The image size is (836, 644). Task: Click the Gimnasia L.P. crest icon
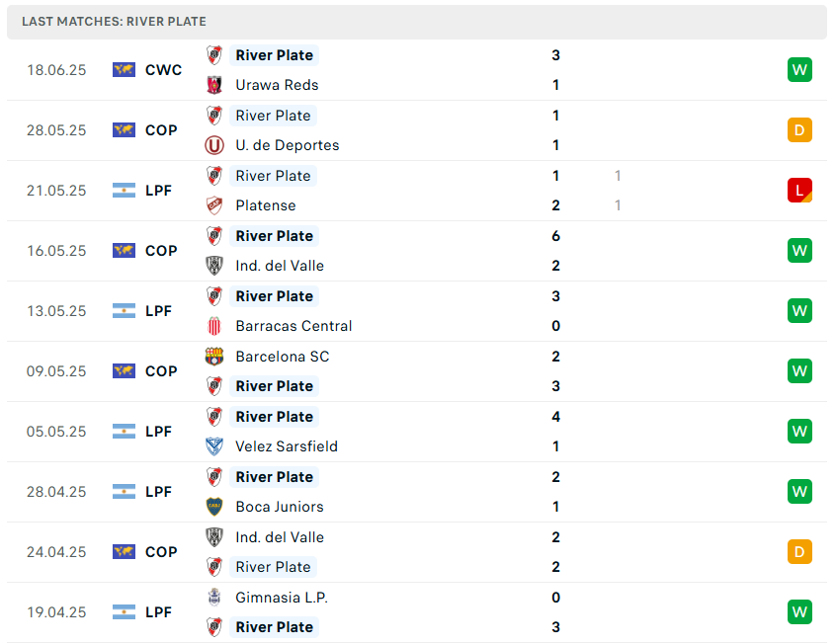click(x=214, y=598)
